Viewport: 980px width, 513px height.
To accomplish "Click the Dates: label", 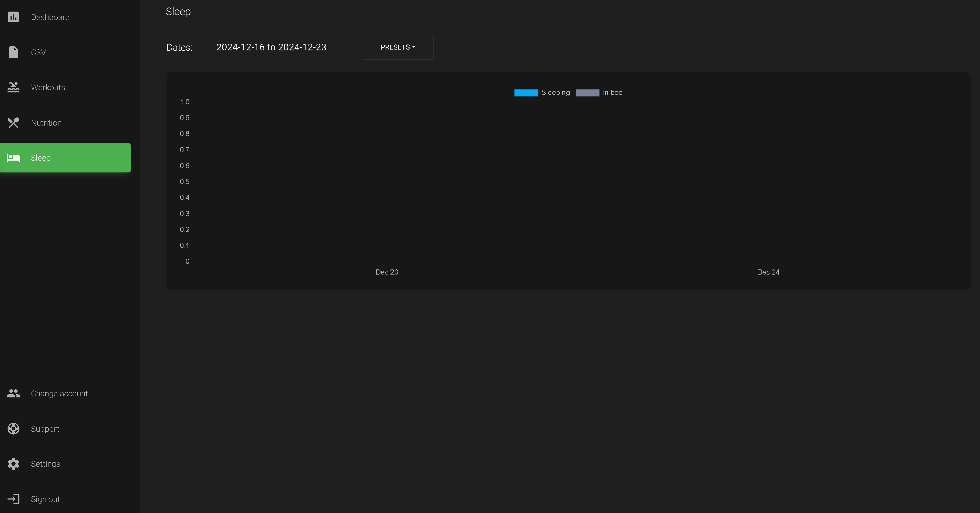I will [x=179, y=47].
